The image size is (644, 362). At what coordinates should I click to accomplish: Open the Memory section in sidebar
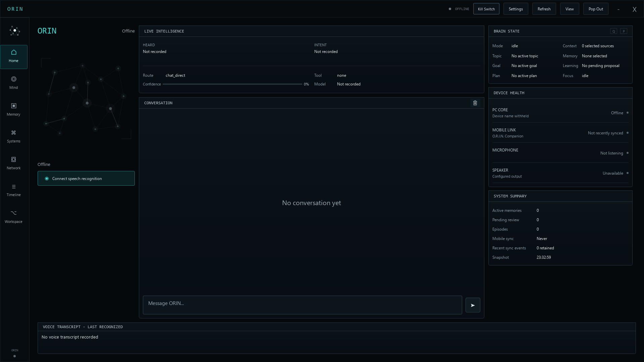click(14, 110)
